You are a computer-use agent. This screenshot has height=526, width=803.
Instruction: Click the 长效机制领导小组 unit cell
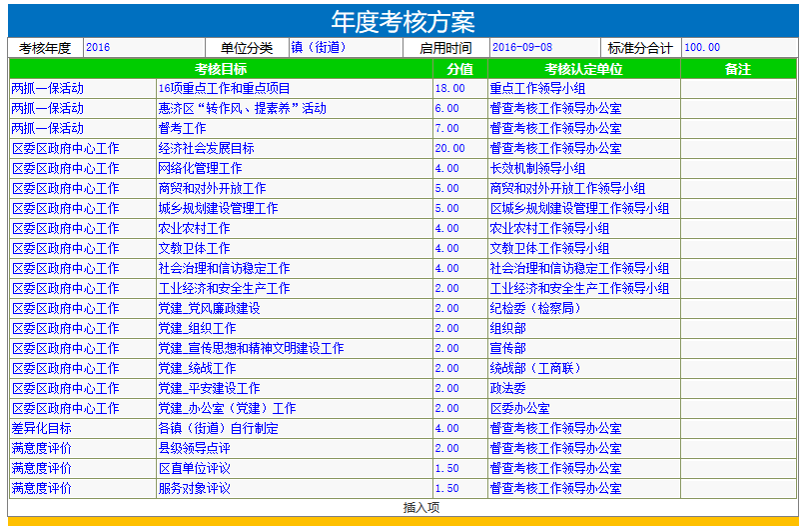pos(584,169)
